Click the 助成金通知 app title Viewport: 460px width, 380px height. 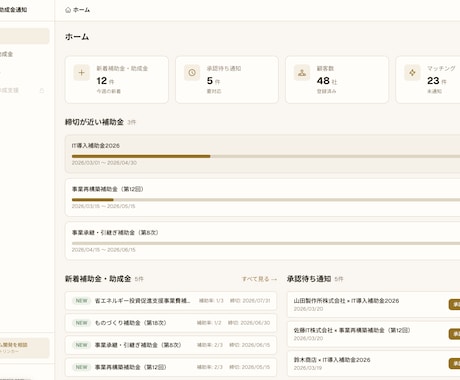point(13,10)
